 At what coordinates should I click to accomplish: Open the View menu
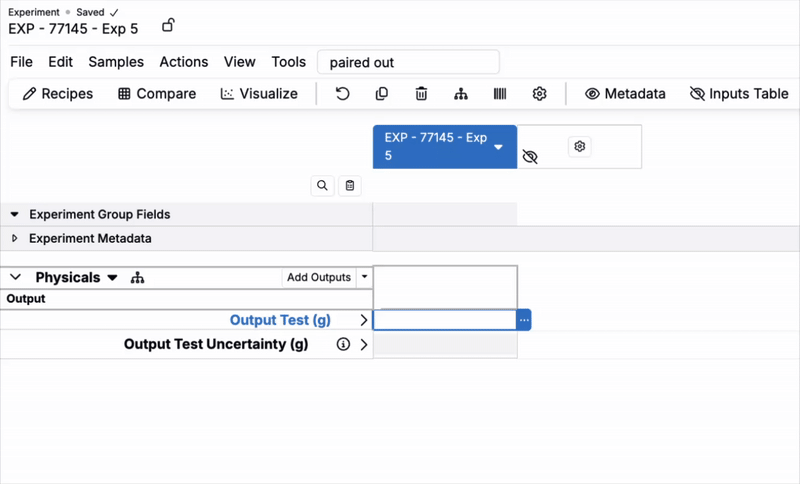(239, 62)
